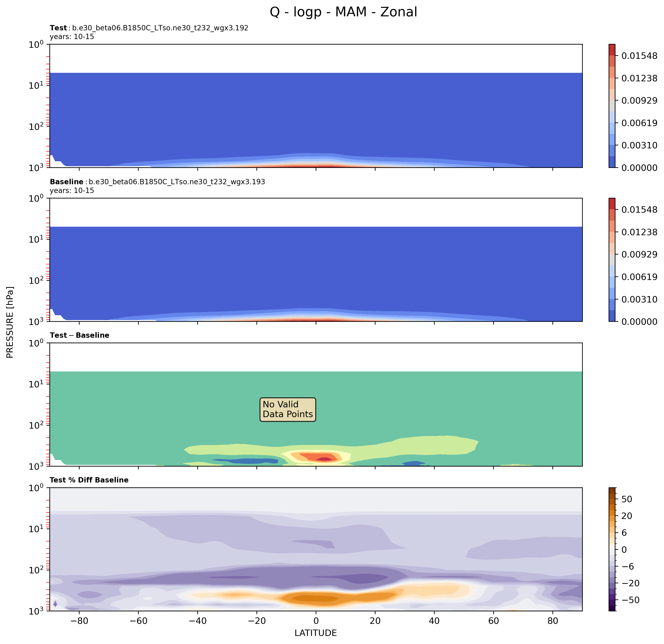Select the Baseline case name text
The image size is (664, 644).
click(177, 182)
